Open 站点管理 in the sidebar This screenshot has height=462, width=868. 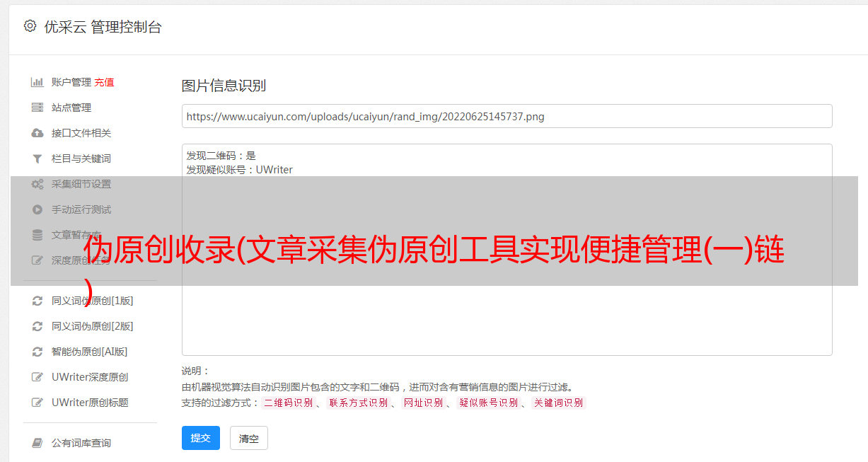coord(71,108)
